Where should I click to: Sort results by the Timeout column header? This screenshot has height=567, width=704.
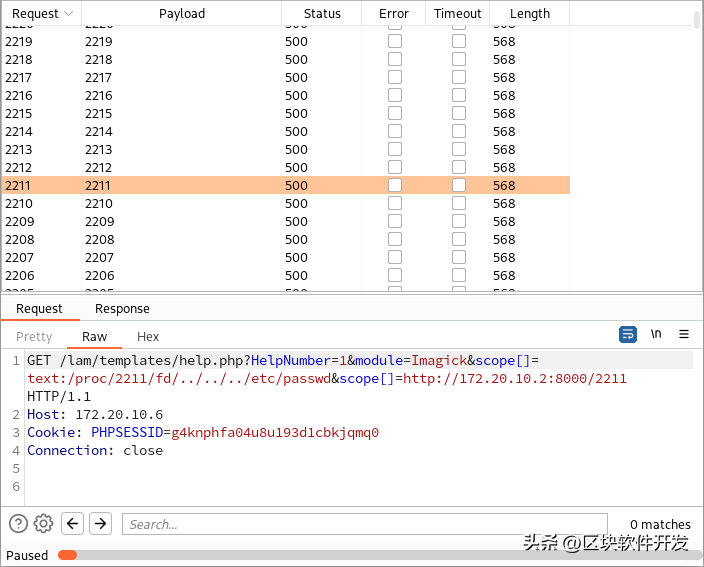(x=458, y=14)
